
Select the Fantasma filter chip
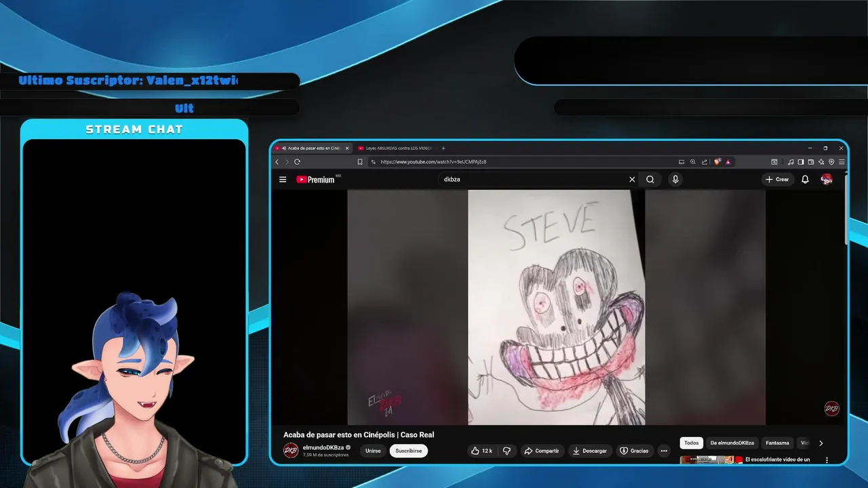click(x=777, y=443)
